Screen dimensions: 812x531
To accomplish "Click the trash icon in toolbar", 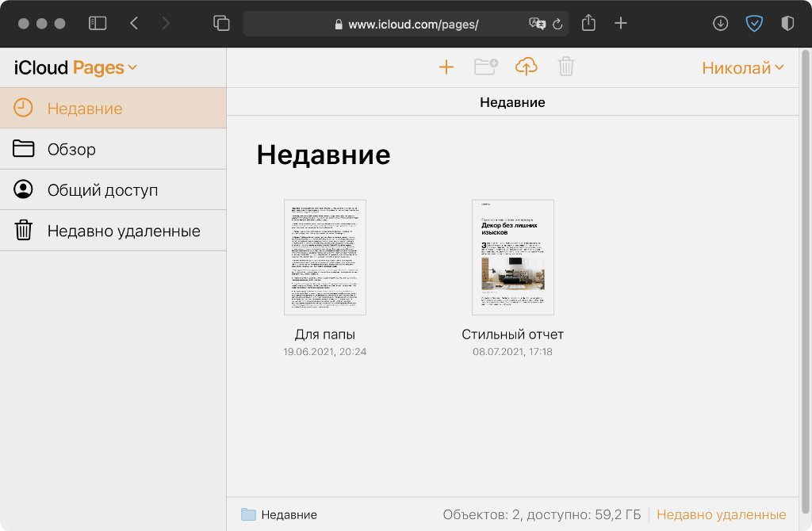I will point(565,67).
